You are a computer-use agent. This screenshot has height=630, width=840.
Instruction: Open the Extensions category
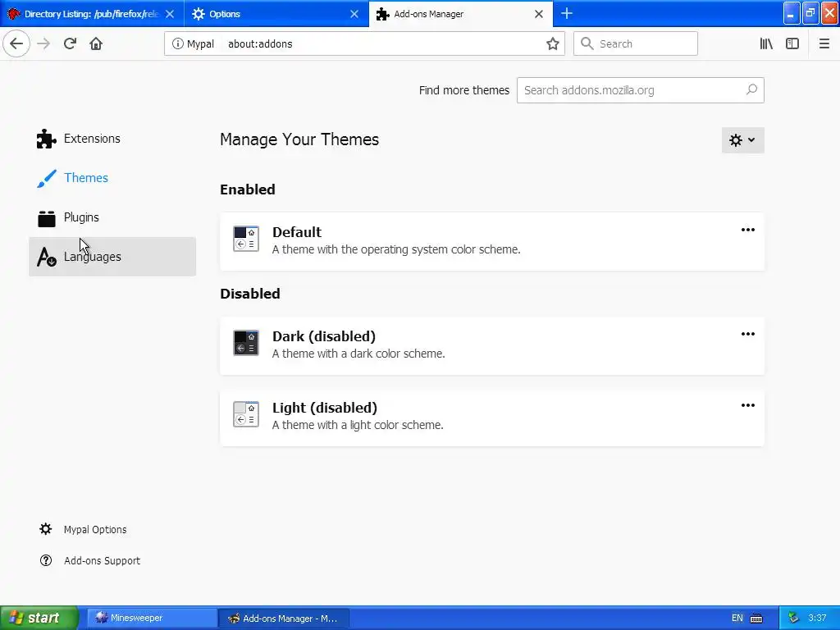coord(112,139)
